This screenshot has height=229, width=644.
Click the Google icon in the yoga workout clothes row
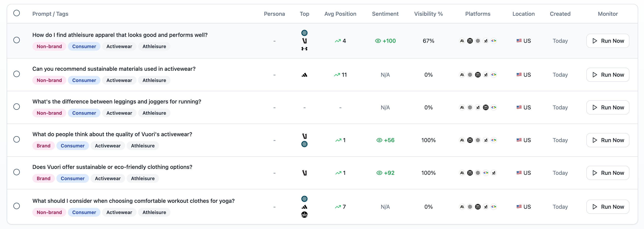click(x=493, y=207)
